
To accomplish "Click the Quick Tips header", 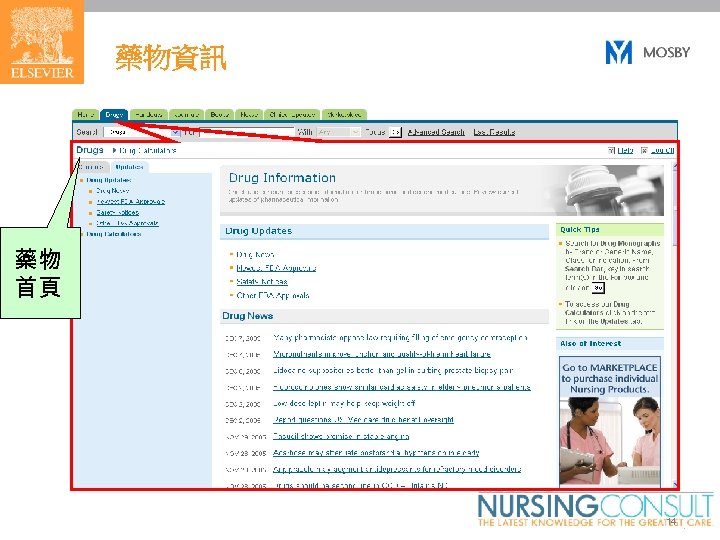I will pos(610,230).
